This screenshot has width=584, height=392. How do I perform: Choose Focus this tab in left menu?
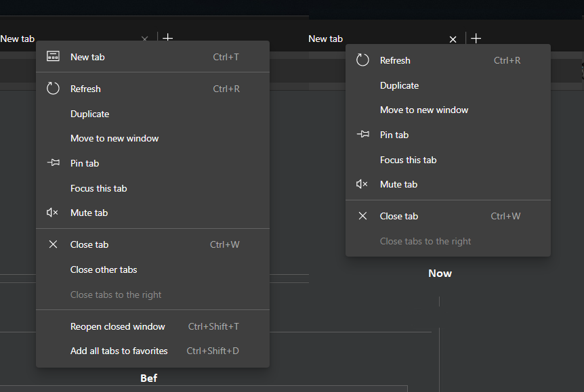click(x=152, y=188)
